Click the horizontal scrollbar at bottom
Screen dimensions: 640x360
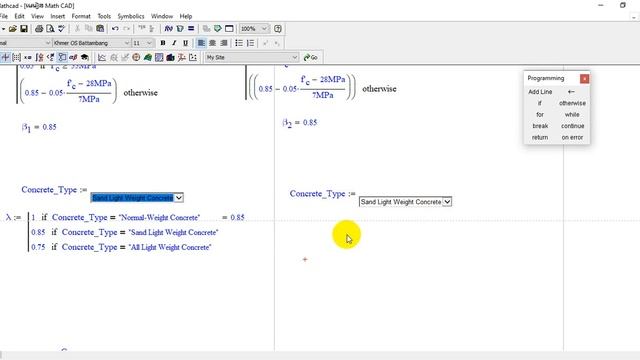320,356
